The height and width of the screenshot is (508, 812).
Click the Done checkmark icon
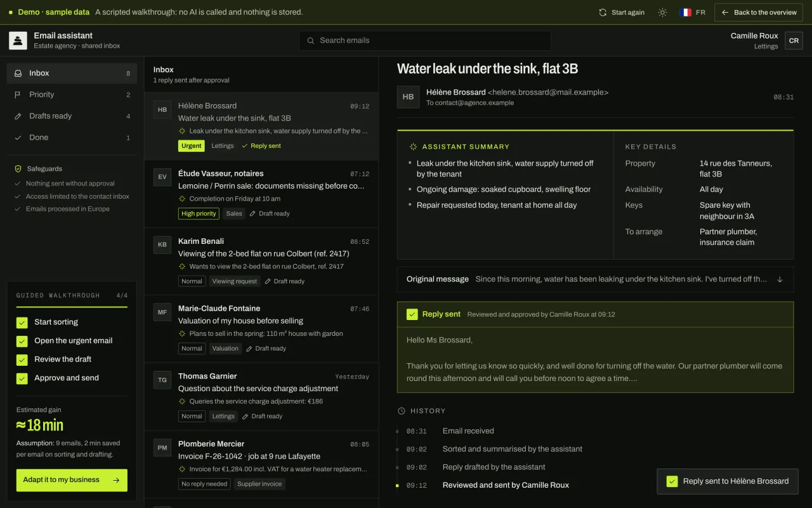[18, 138]
